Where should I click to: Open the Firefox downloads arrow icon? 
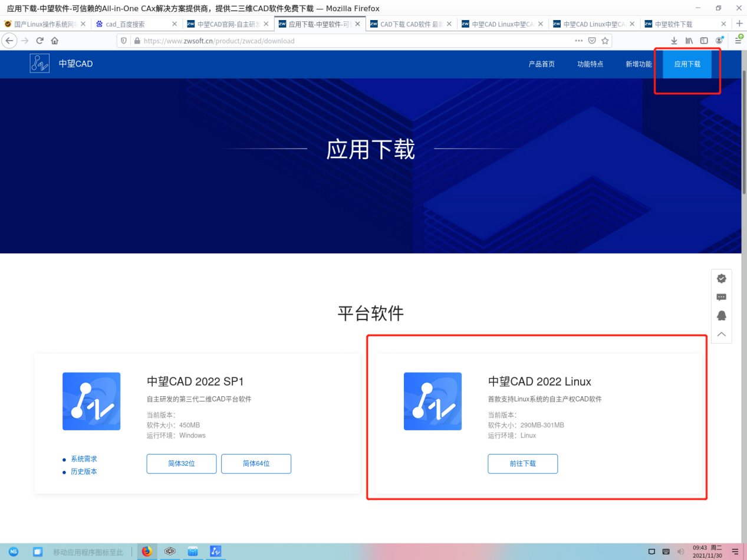tap(674, 41)
